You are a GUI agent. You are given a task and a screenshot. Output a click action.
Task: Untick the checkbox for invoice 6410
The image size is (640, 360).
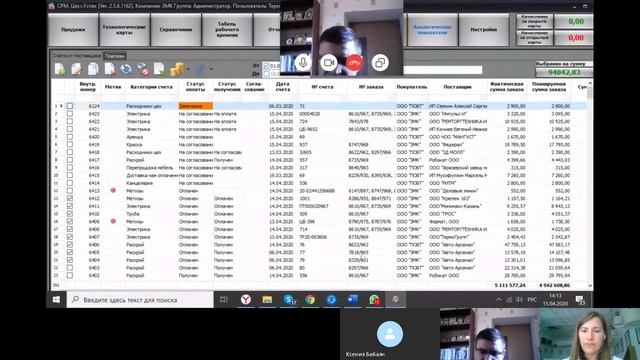pyautogui.click(x=70, y=213)
